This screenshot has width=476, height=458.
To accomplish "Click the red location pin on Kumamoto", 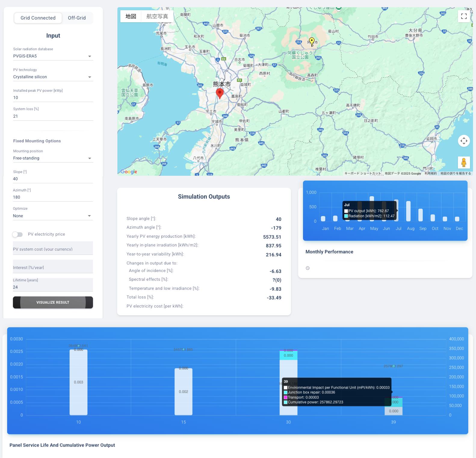I will coord(220,94).
